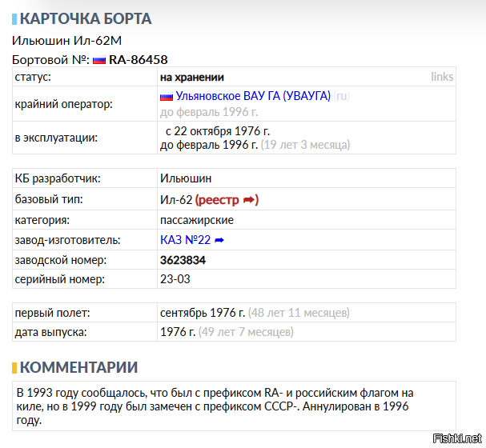Select the serial number 23-03
Image resolution: width=486 pixels, height=448 pixels.
(x=175, y=279)
